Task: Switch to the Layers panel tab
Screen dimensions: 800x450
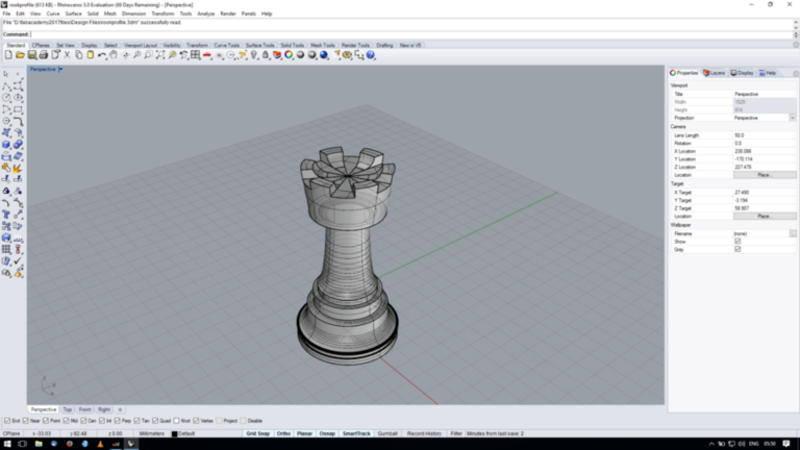Action: coord(714,73)
